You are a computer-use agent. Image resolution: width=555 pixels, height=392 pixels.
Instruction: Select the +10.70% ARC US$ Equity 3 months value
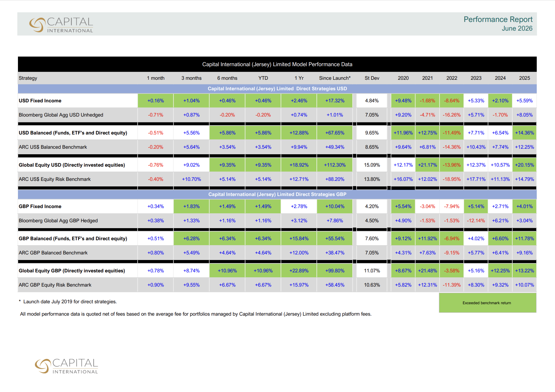click(x=191, y=179)
